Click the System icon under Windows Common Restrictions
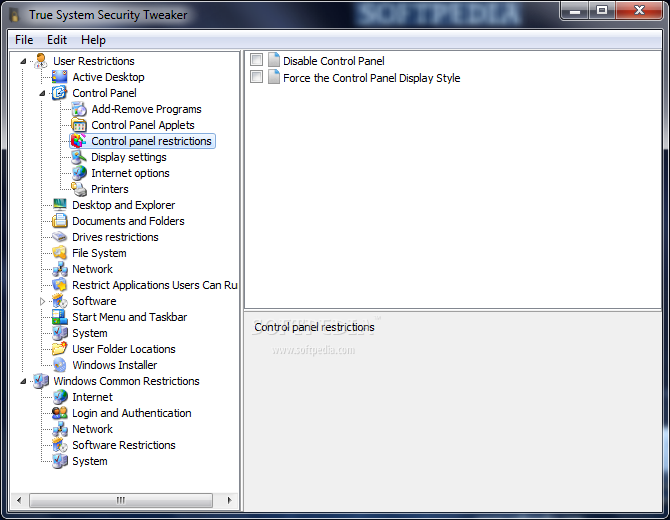Screen dimensions: 670x520 [59, 461]
